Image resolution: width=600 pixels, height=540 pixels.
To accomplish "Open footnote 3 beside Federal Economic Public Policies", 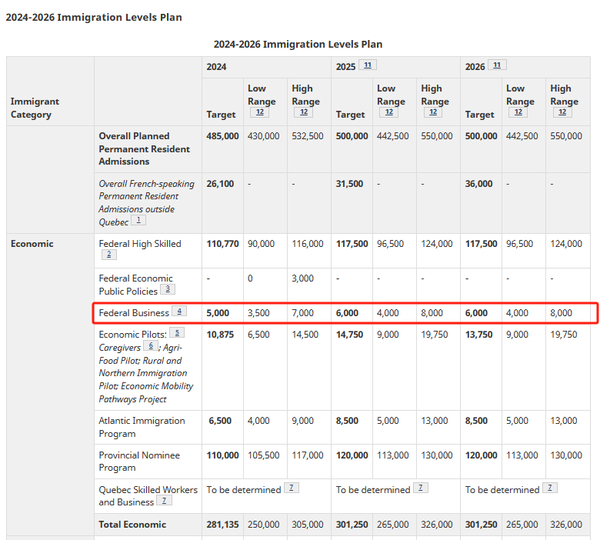I will 168,289.
